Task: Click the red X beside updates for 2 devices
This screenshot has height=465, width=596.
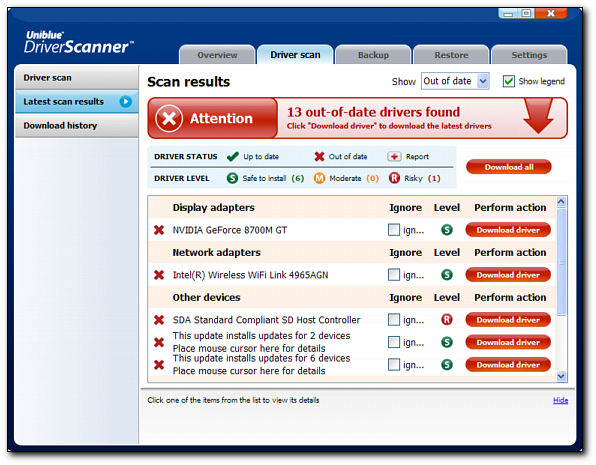Action: 159,342
